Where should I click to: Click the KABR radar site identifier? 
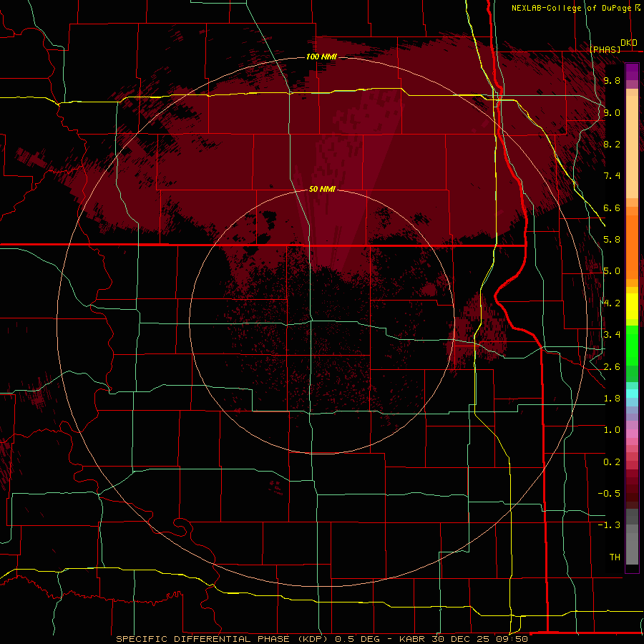(412, 639)
